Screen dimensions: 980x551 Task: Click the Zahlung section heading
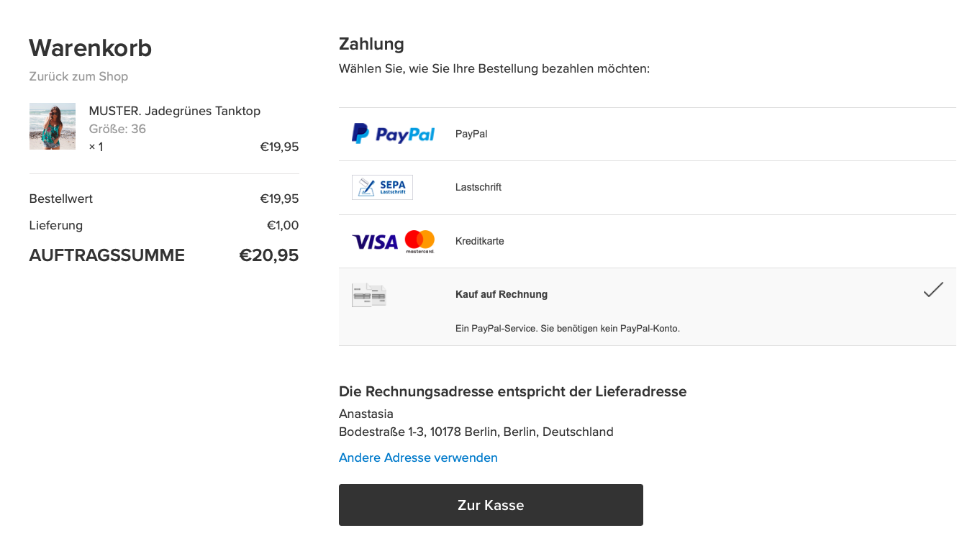371,44
